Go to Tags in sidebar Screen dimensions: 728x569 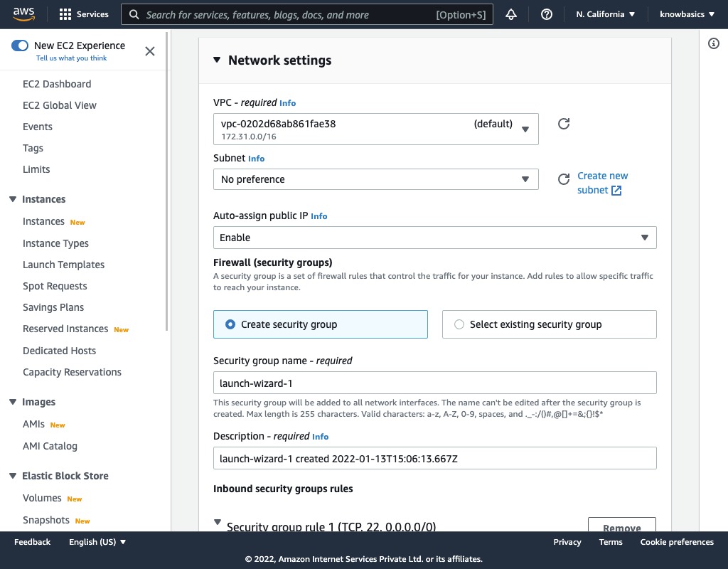click(x=33, y=148)
